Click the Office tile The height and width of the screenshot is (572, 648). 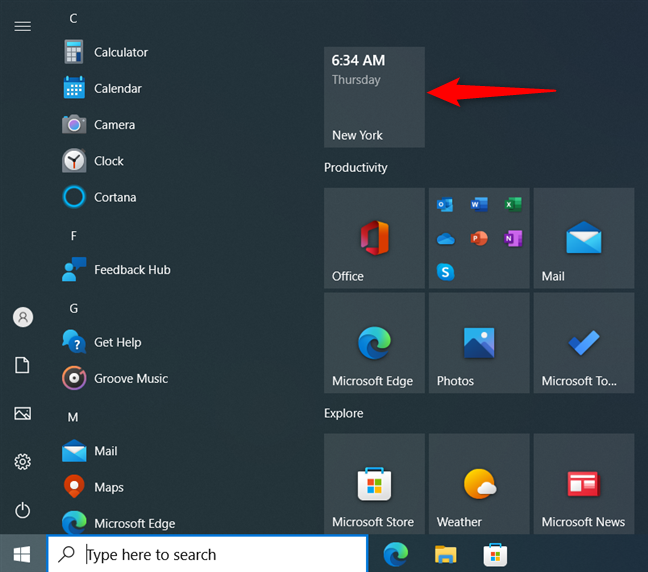(374, 238)
